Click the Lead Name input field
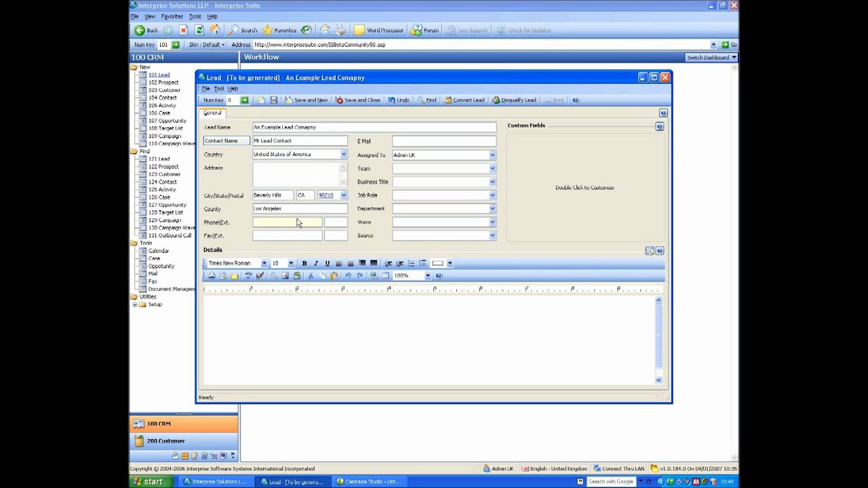Viewport: 868px width, 488px height. click(x=374, y=127)
